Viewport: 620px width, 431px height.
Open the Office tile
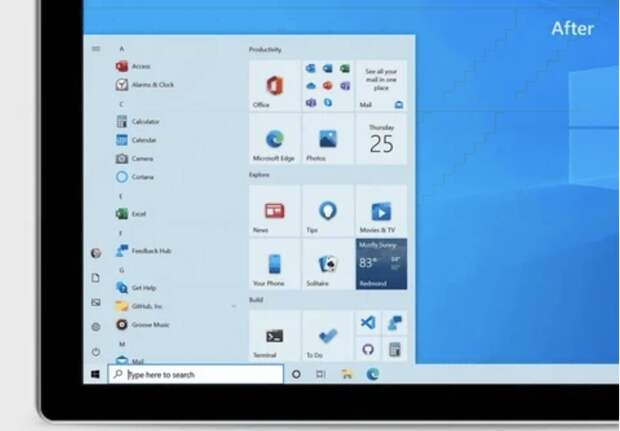click(274, 85)
